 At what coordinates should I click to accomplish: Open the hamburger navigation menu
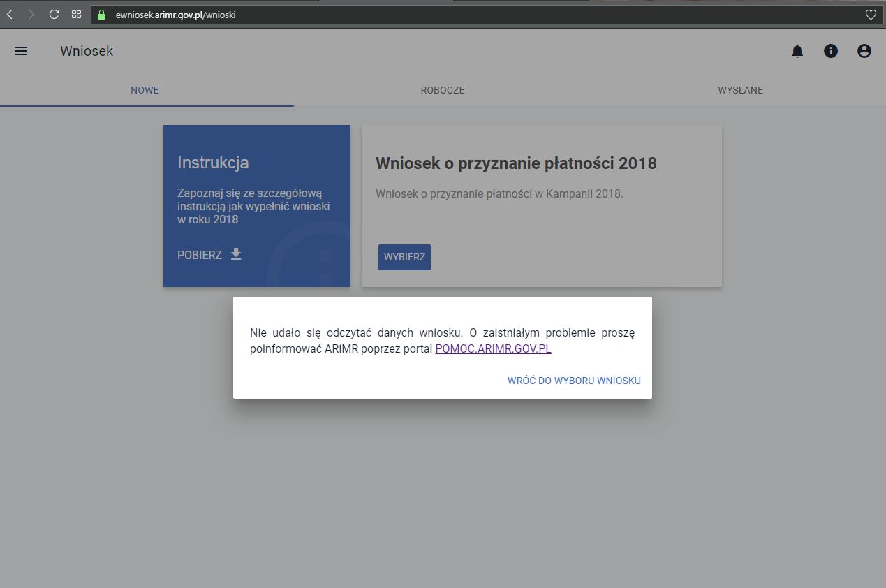(x=21, y=51)
